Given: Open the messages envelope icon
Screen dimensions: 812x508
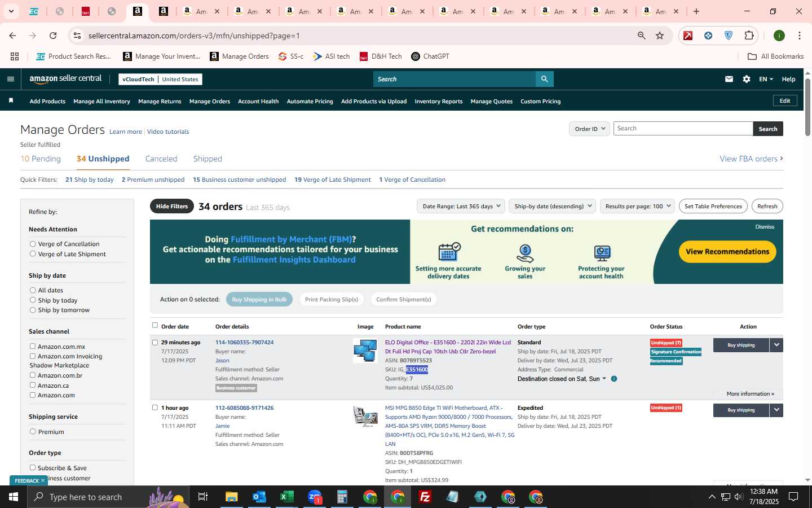Looking at the screenshot, I should coord(729,79).
